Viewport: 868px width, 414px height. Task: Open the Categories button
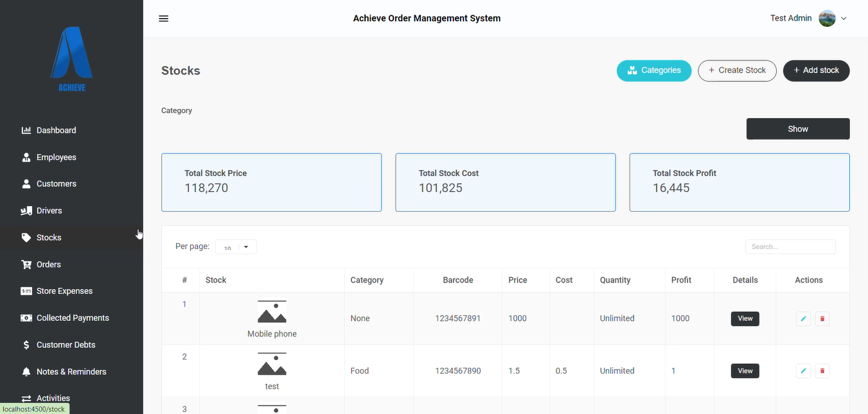(x=654, y=71)
